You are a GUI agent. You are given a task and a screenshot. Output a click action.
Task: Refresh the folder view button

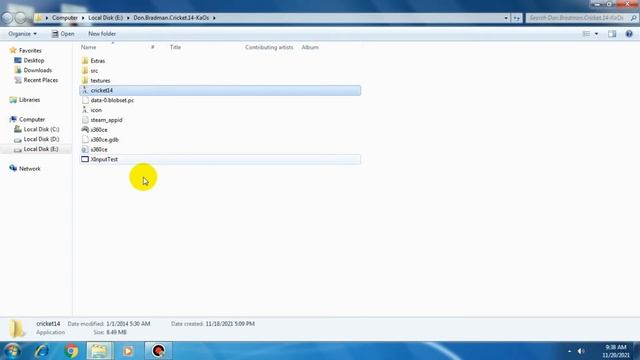(x=517, y=18)
